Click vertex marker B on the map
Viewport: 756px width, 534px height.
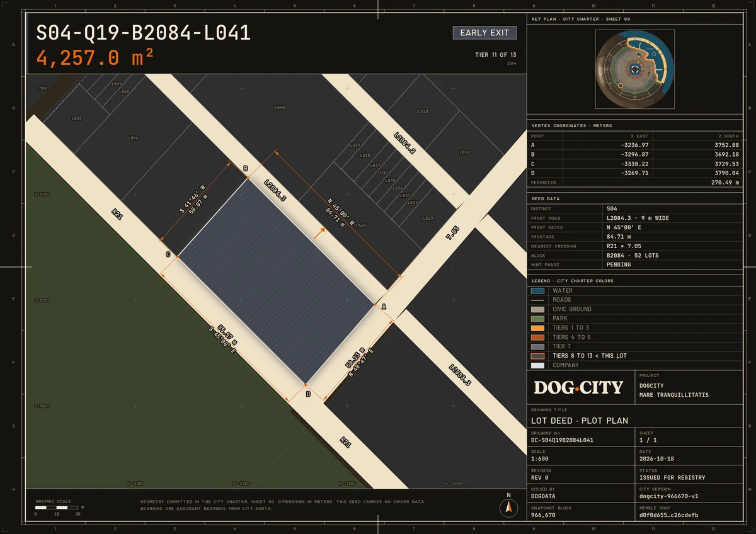[x=246, y=168]
